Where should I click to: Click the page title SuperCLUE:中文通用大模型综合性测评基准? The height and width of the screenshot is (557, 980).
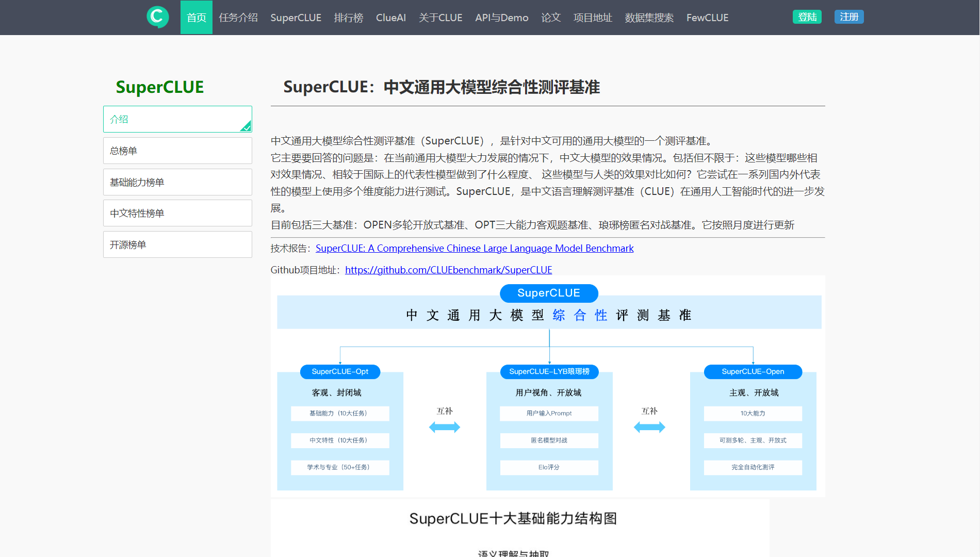pos(442,87)
